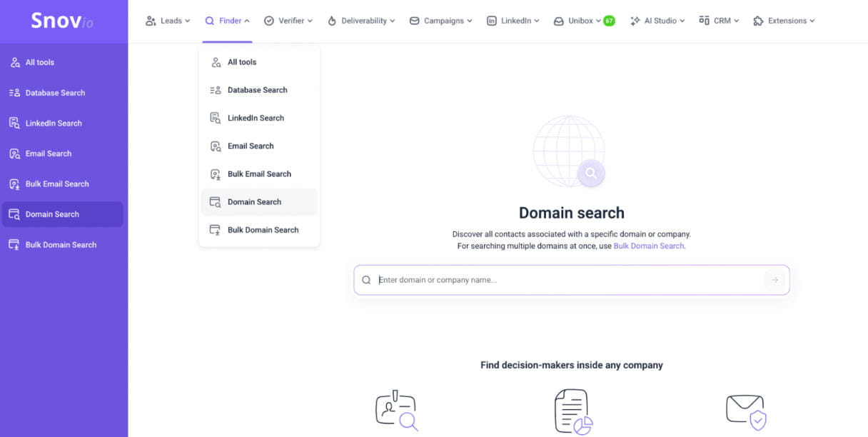Open the Extensions dropdown chevron

[x=812, y=21]
